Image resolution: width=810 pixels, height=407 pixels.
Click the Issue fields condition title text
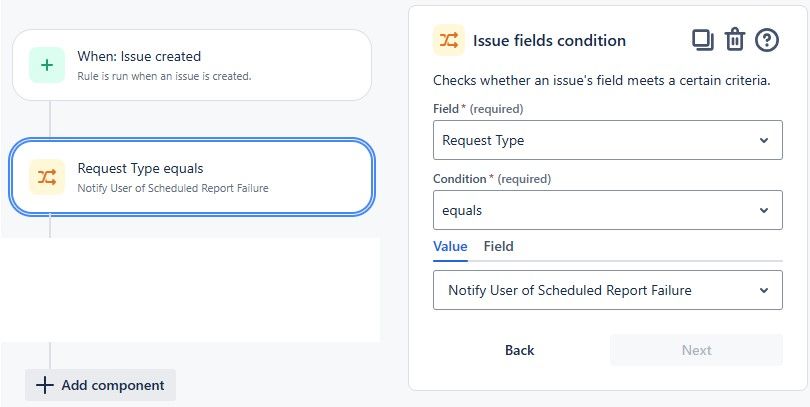coord(549,41)
